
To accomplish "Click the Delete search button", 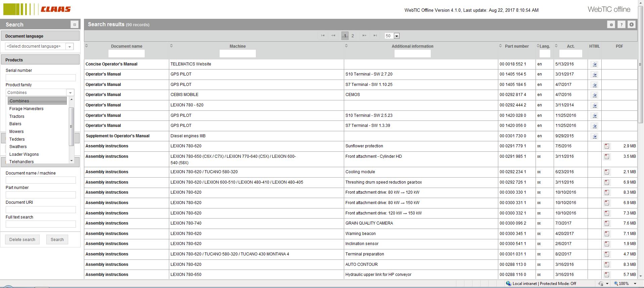I will [x=22, y=240].
